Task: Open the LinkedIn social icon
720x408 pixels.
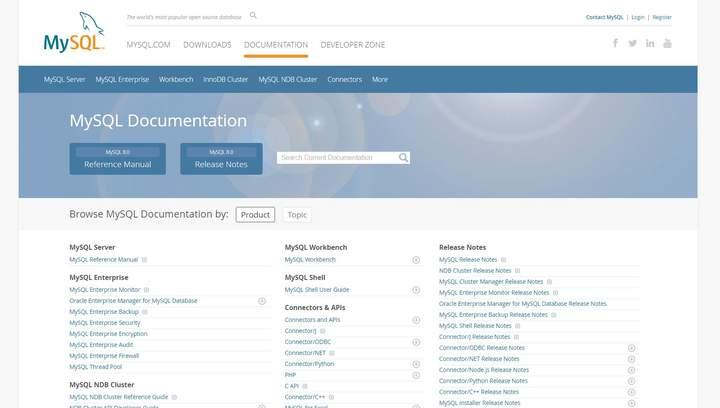Action: [650, 43]
